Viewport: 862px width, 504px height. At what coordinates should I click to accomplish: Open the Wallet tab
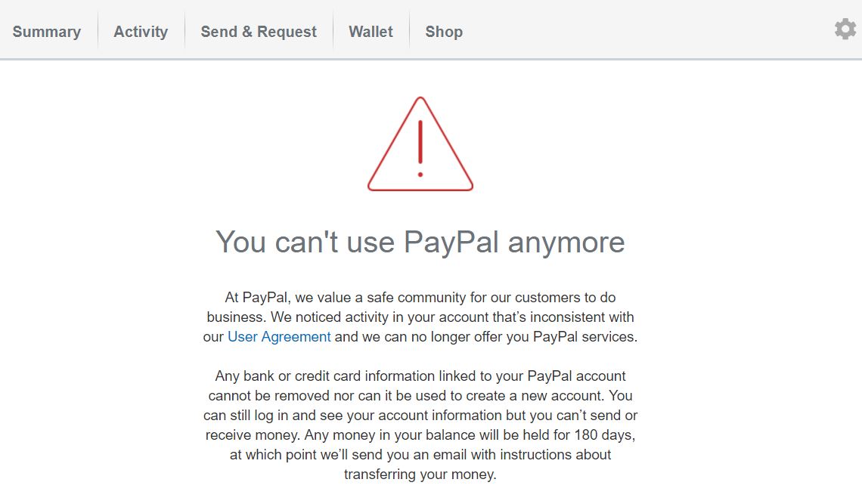click(371, 32)
